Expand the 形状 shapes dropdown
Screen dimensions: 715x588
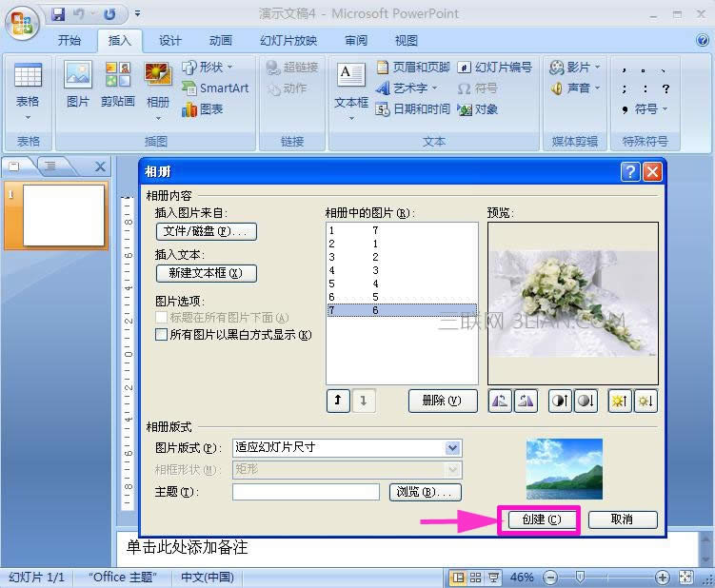click(x=229, y=68)
